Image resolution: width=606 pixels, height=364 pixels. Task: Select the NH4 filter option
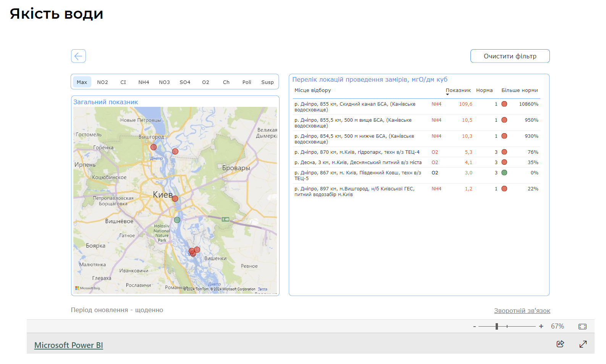tap(144, 82)
